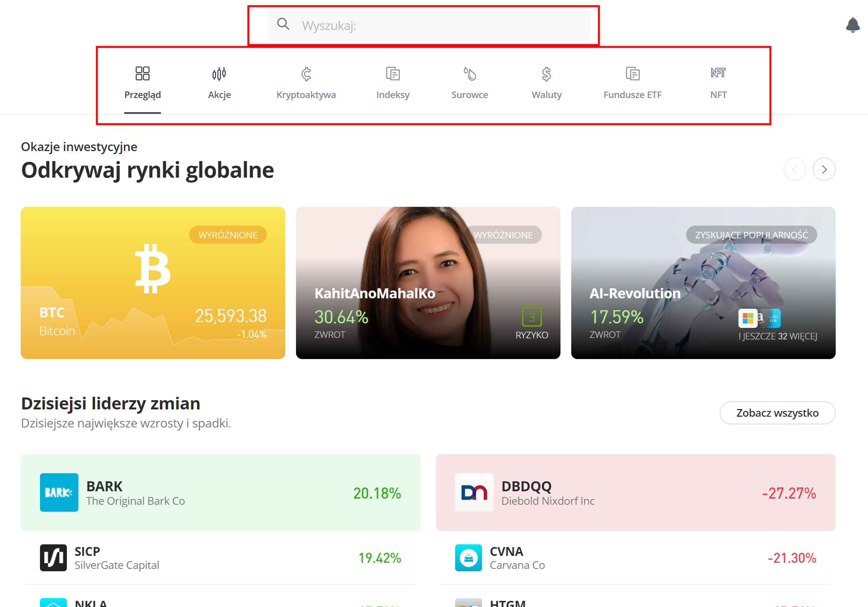Open the Fundusze ETF tab
Screen dimensions: 868x607
[632, 94]
